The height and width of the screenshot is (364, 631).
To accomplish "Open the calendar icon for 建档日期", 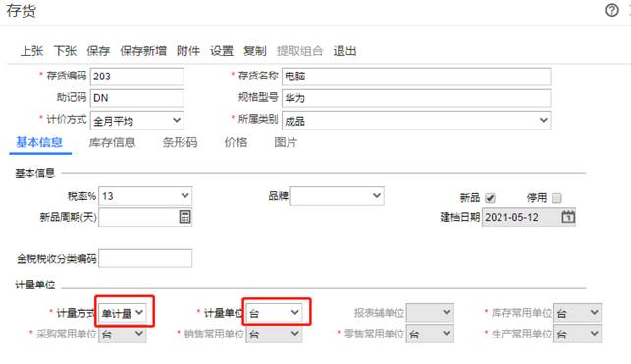I will 568,217.
